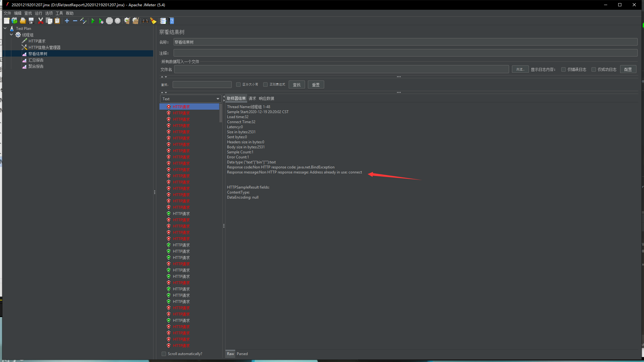The height and width of the screenshot is (362, 644).
Task: Open the 运行 menu
Action: (x=38, y=13)
